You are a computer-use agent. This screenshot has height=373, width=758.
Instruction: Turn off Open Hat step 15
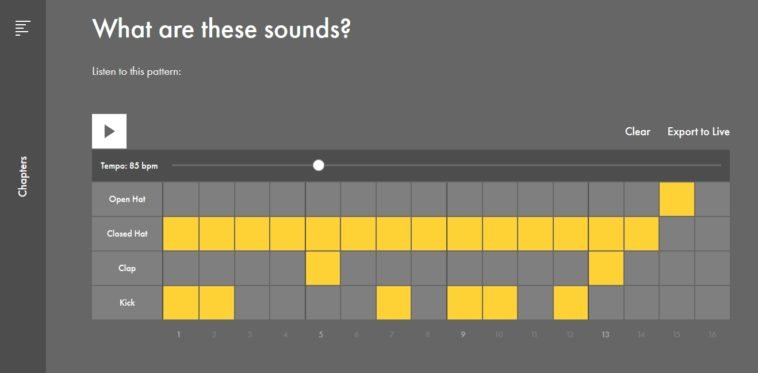coord(677,199)
